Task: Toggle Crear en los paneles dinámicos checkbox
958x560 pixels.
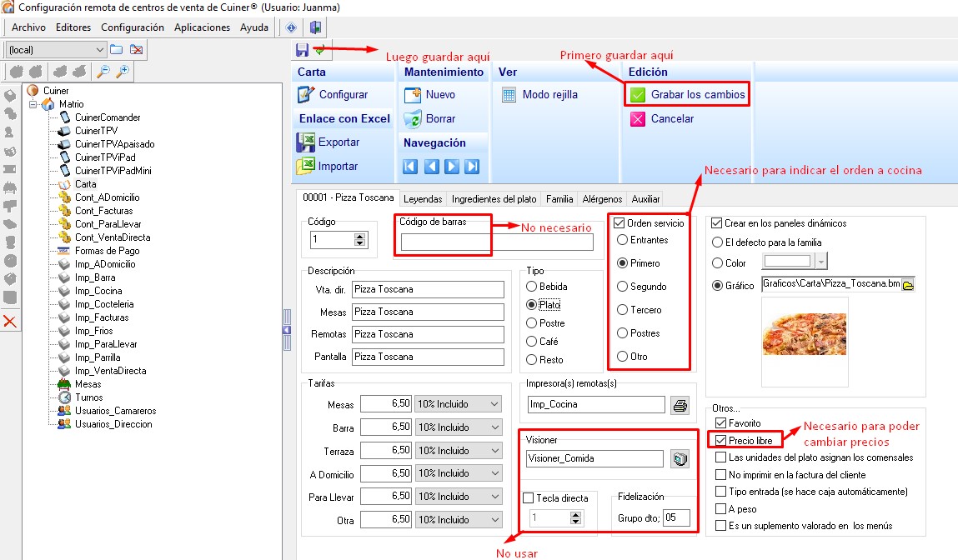Action: [x=717, y=222]
